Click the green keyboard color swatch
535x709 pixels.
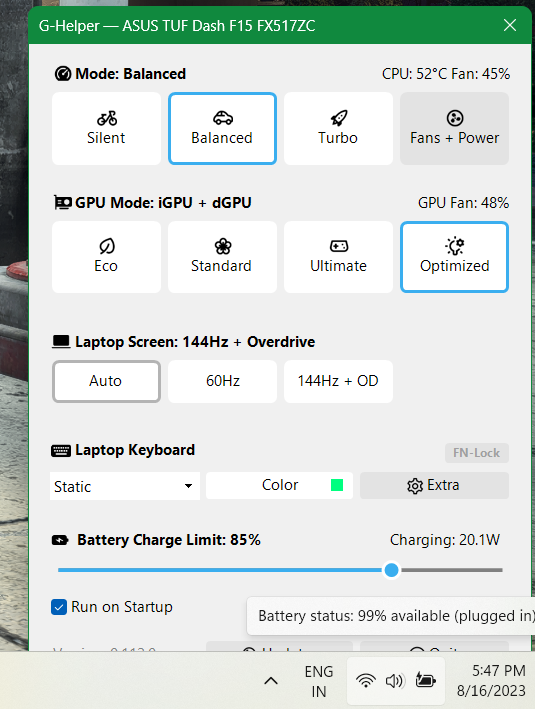(x=337, y=485)
